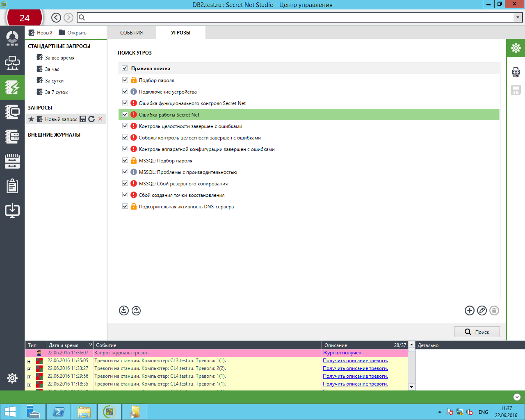Click the 'Открыть' button
Screen dimensions: 525x420
pyautogui.click(x=73, y=33)
